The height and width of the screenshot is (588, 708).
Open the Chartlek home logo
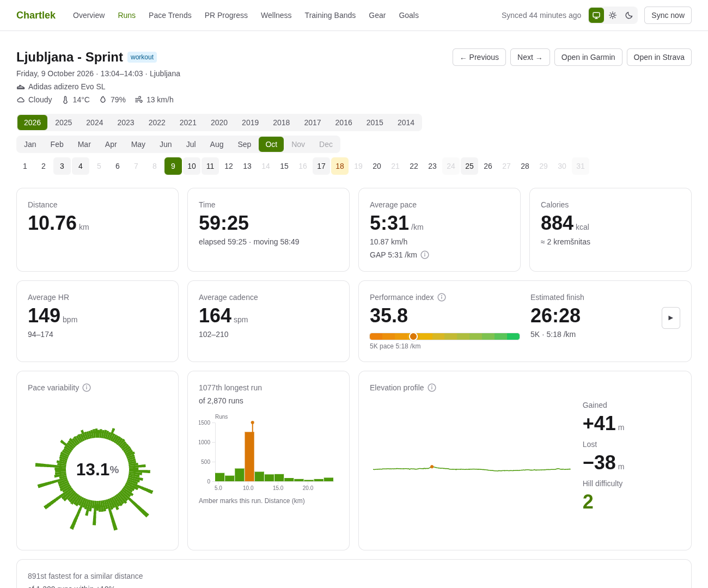36,15
